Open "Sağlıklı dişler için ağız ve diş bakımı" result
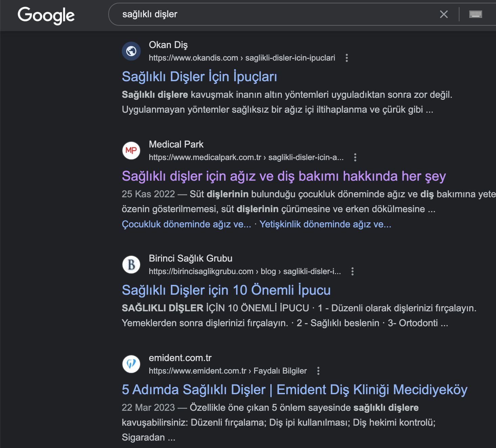The height and width of the screenshot is (448, 496). coord(284,176)
